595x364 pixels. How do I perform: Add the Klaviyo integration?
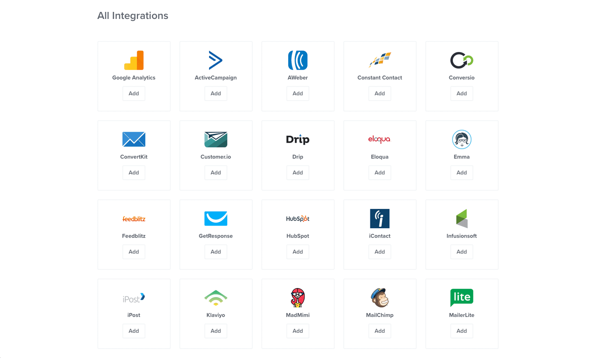tap(216, 331)
